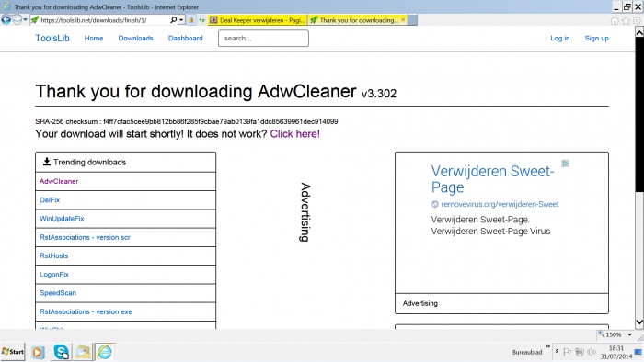Show hidden system tray icons
Screen dimensions: 644x362
pyautogui.click(x=557, y=351)
